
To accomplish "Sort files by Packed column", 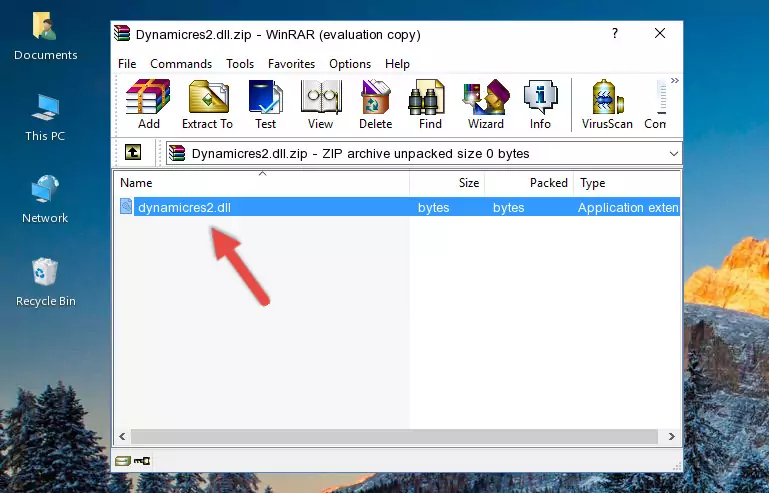I will pos(529,183).
